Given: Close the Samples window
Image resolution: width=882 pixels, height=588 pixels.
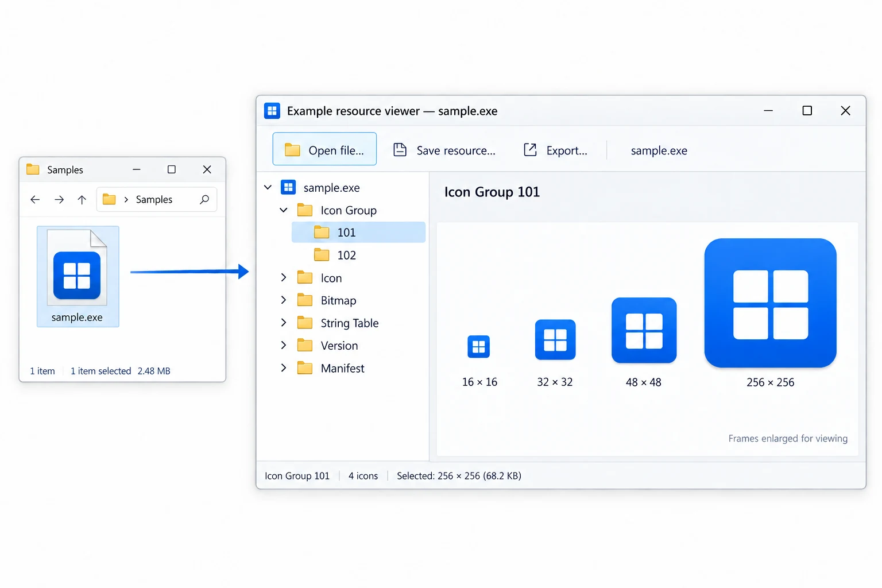Looking at the screenshot, I should coord(207,169).
